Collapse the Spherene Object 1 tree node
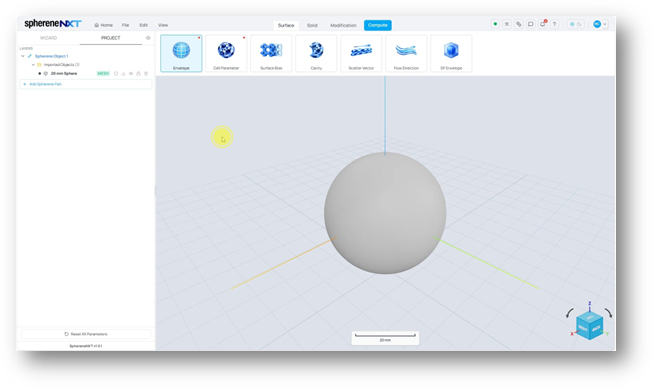The image size is (654, 390). (23, 56)
